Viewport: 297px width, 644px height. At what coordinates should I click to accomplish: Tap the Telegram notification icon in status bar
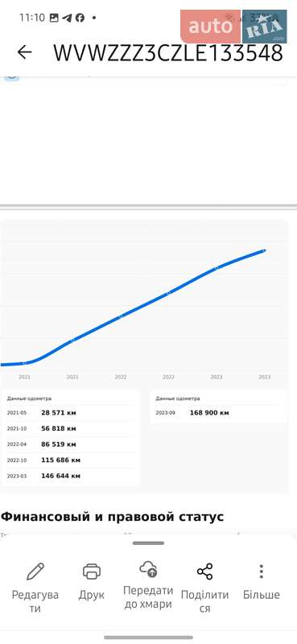click(67, 18)
